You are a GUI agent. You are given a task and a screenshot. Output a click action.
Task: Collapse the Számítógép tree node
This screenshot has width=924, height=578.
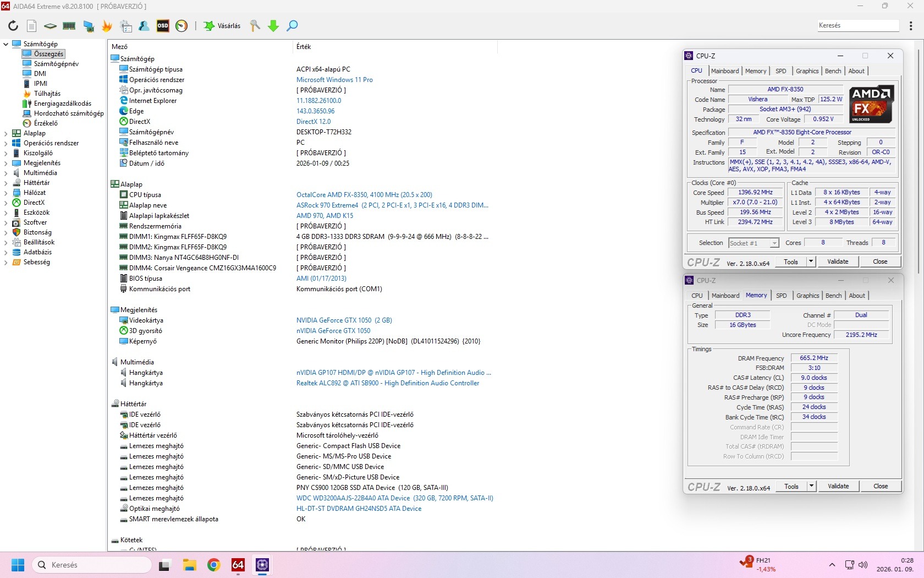(x=6, y=44)
